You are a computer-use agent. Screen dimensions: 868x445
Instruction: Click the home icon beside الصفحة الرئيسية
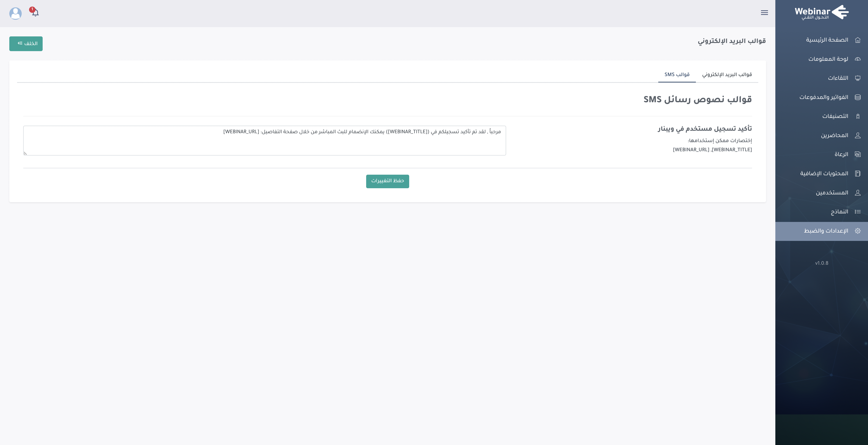858,40
